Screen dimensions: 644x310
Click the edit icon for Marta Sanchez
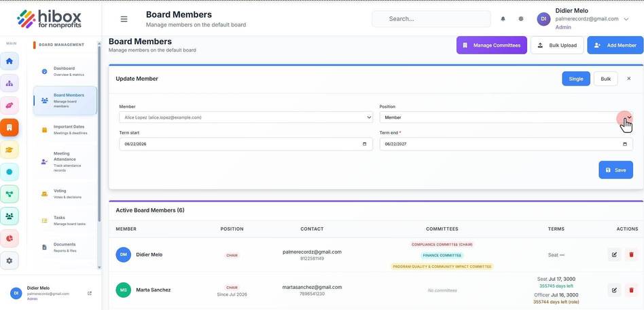pyautogui.click(x=614, y=290)
